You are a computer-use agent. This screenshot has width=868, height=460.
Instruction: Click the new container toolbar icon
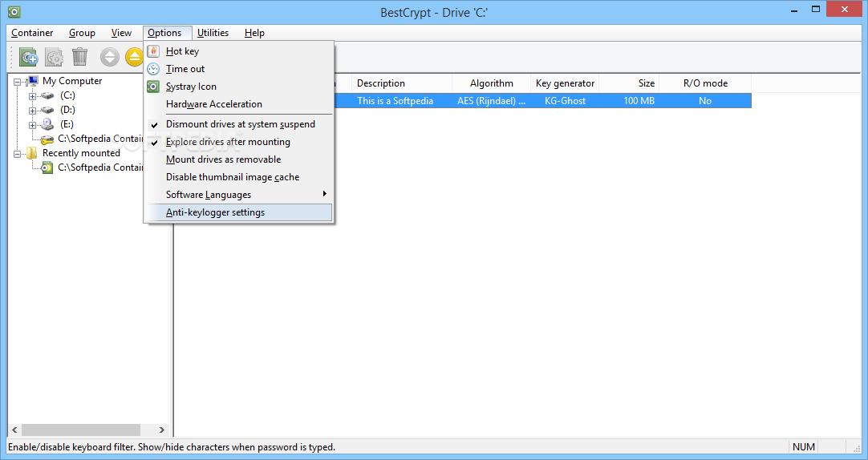(x=28, y=56)
